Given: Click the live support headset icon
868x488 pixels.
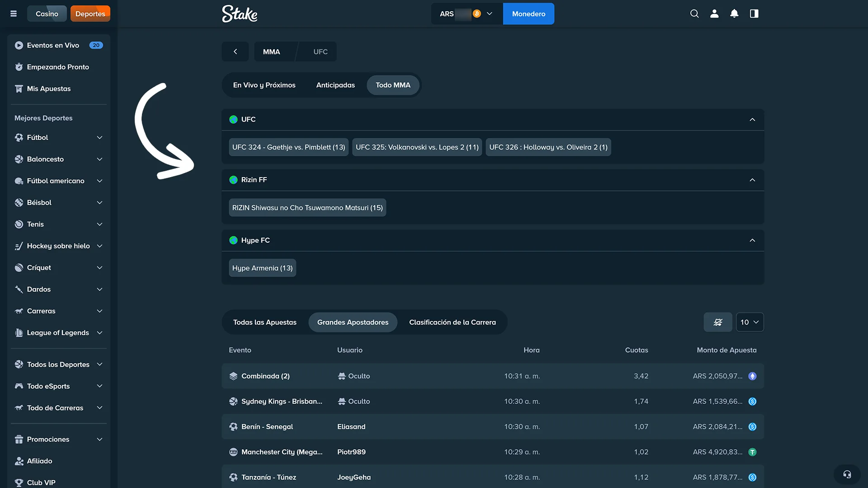Looking at the screenshot, I should click(847, 474).
